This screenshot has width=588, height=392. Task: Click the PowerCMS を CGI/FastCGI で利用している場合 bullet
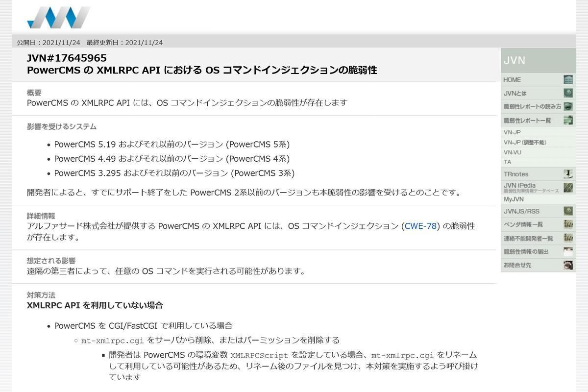(143, 326)
